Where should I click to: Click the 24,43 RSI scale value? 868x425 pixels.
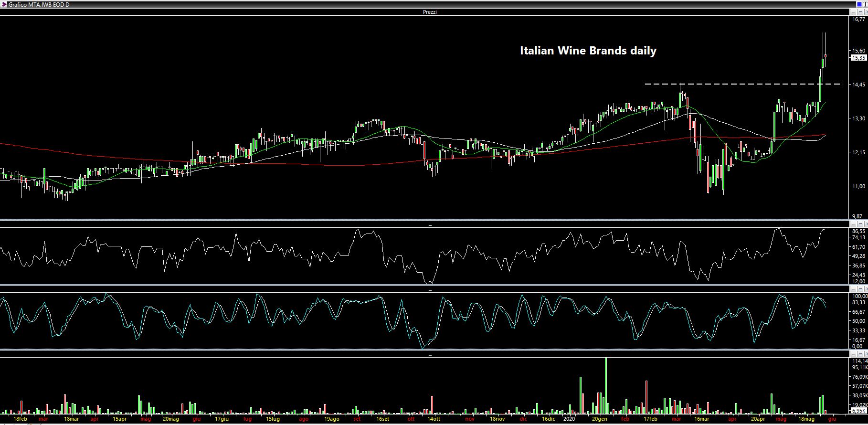coord(858,275)
